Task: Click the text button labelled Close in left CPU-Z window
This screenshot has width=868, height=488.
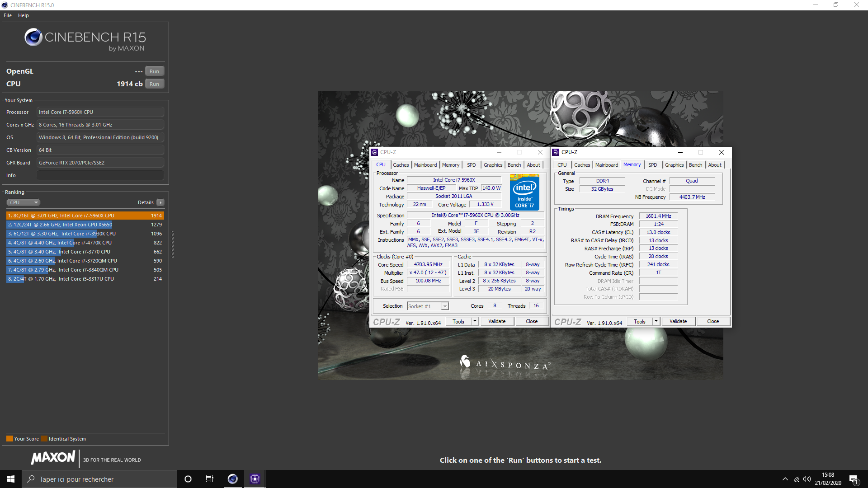Action: [x=532, y=321]
